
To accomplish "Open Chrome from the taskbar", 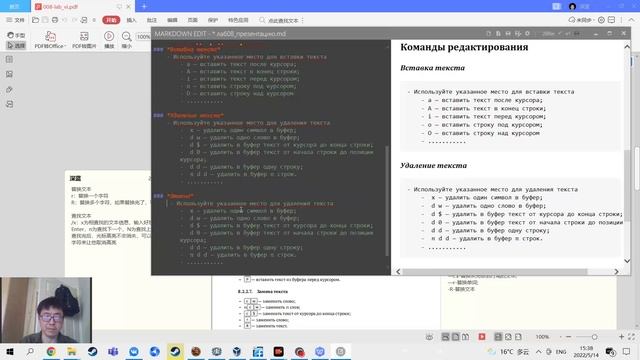I will (x=51, y=351).
